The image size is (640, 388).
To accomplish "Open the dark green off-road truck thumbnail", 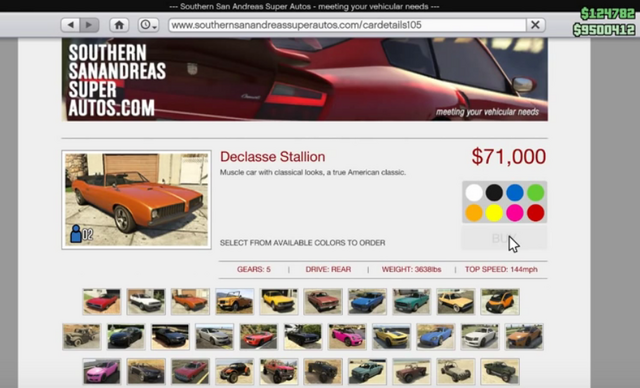I will 500,372.
